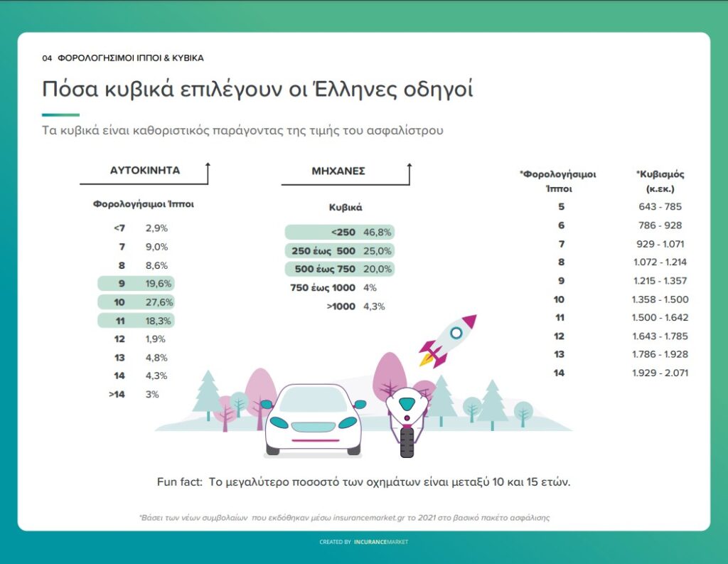This screenshot has height=564, width=728.
Task: Click the '1.500 - 1.642' displacement range
Action: click(x=660, y=318)
